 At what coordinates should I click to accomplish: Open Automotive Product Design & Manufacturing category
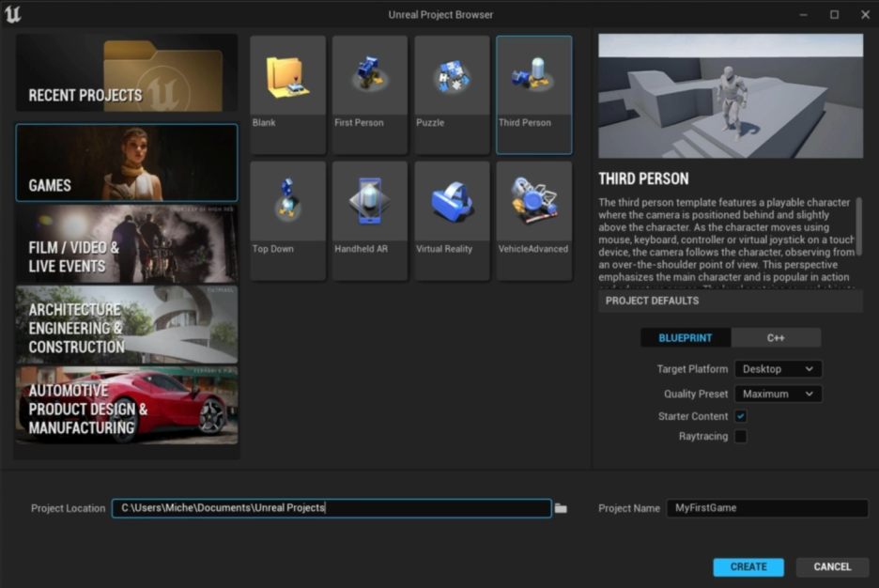coord(127,405)
